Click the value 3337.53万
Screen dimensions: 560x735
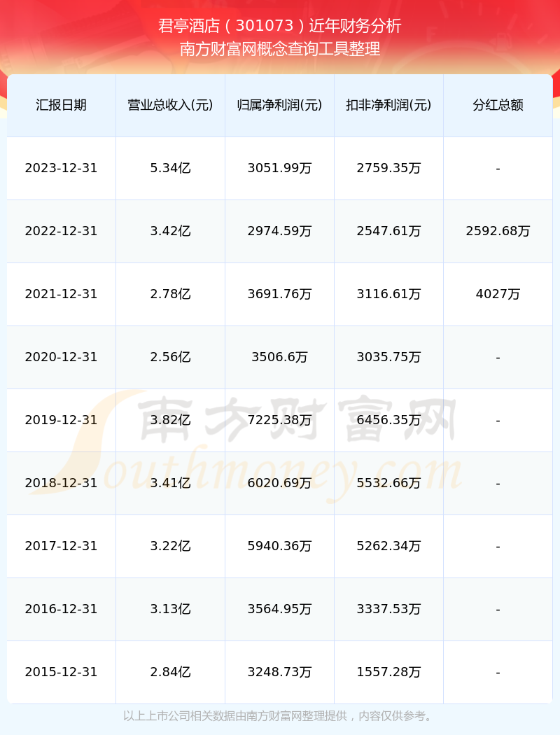coord(389,610)
